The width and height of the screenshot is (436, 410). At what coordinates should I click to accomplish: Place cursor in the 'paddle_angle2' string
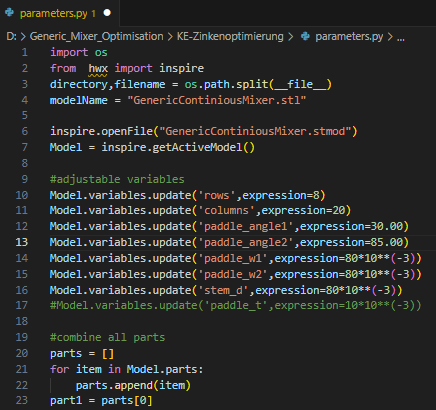[x=246, y=242]
